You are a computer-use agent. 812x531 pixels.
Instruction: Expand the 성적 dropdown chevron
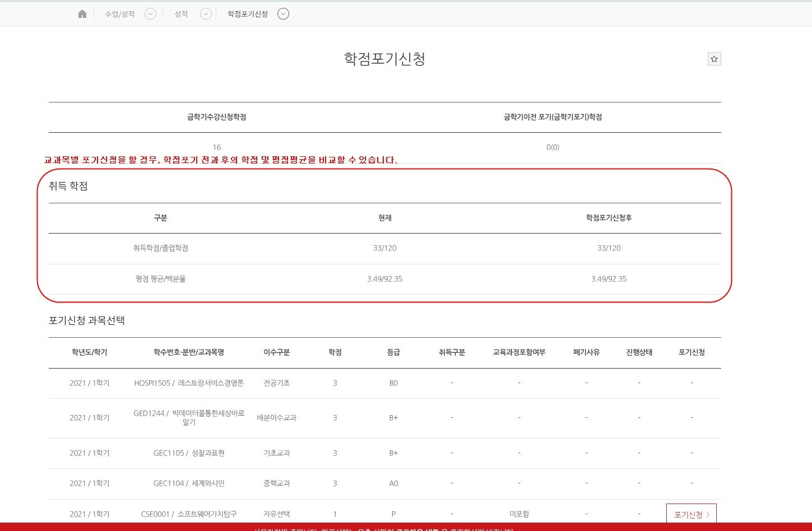205,13
